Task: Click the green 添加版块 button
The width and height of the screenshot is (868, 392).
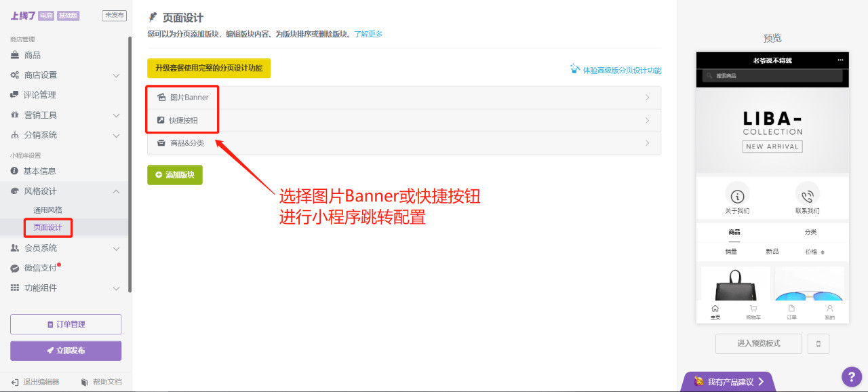Action: click(x=174, y=174)
